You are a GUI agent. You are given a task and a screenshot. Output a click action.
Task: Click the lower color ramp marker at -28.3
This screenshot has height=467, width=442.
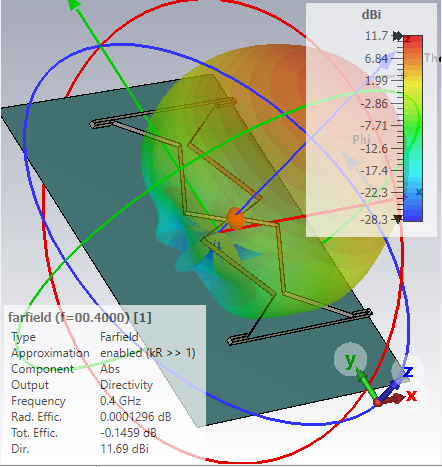398,219
